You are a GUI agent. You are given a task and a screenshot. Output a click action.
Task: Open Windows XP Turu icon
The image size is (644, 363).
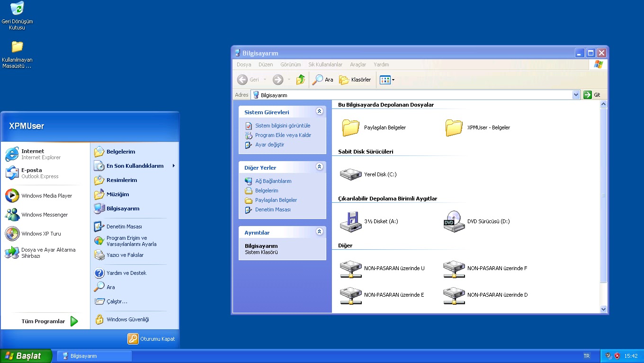tap(12, 233)
